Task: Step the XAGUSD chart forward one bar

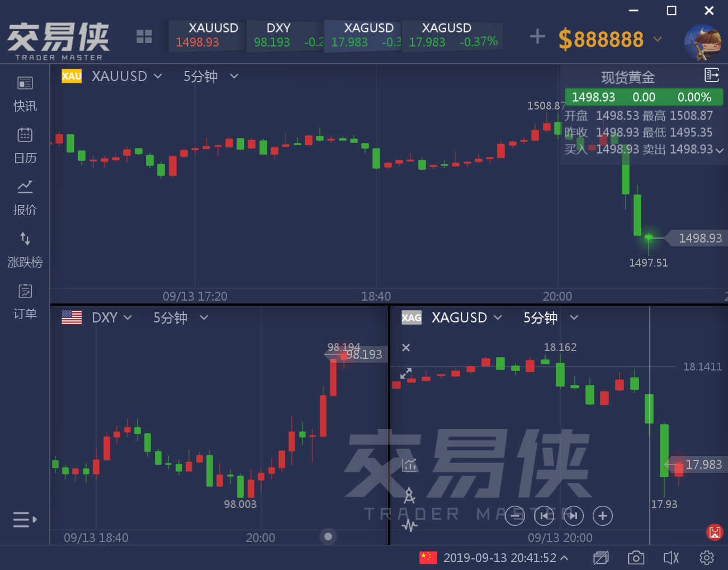Action: 574,516
